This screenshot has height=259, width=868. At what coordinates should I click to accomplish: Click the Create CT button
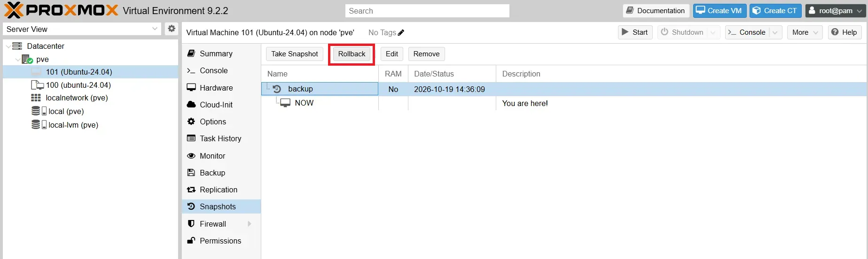point(775,10)
